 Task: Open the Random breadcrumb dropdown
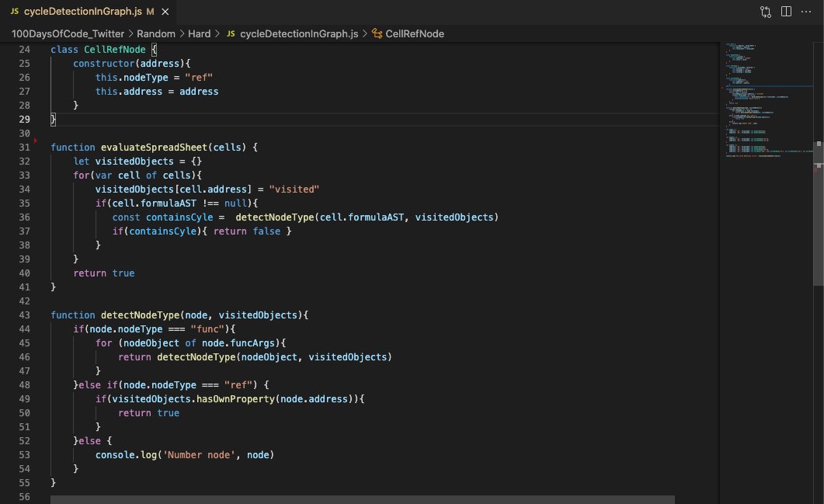coord(155,33)
